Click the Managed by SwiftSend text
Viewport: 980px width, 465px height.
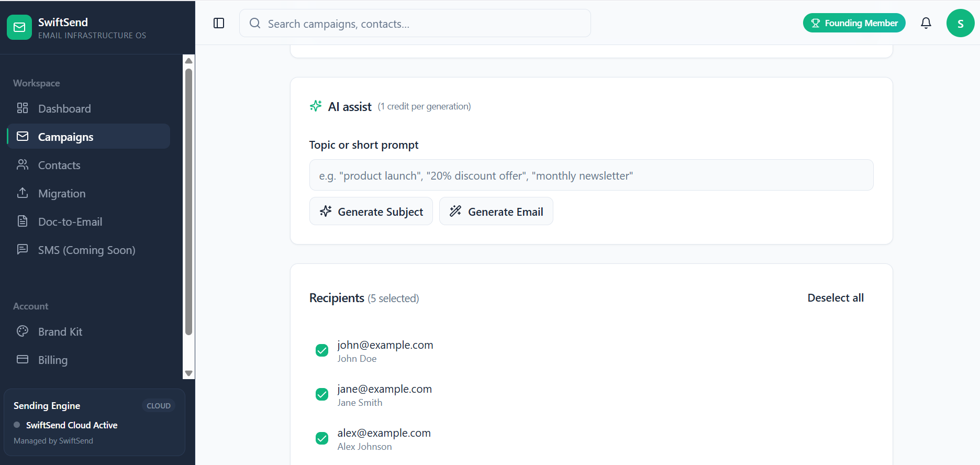click(53, 441)
